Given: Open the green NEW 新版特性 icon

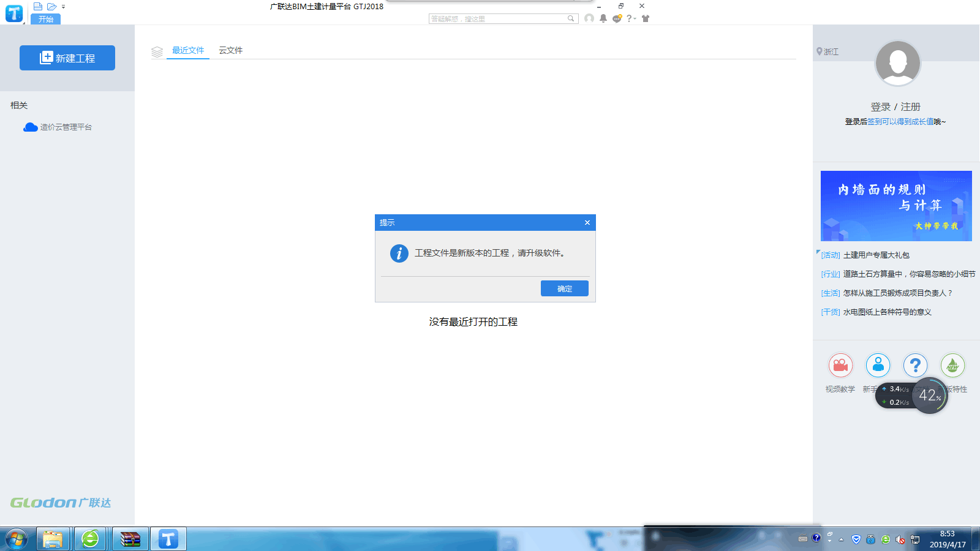Looking at the screenshot, I should (x=952, y=365).
